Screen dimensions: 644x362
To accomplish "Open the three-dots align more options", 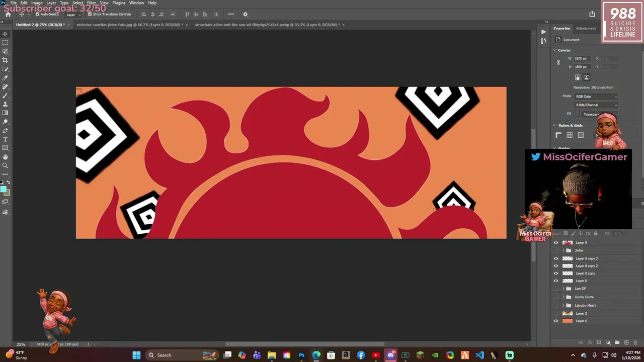I will click(x=231, y=14).
